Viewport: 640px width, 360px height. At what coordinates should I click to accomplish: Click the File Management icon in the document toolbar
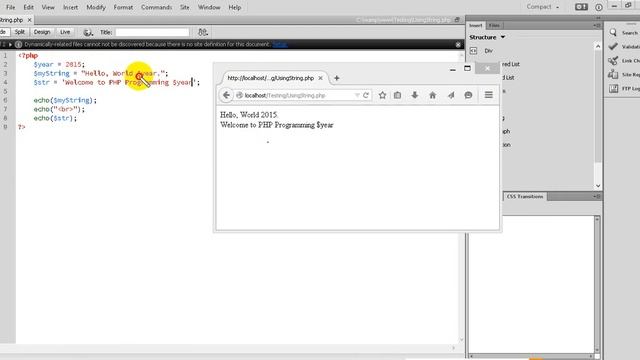click(x=203, y=32)
